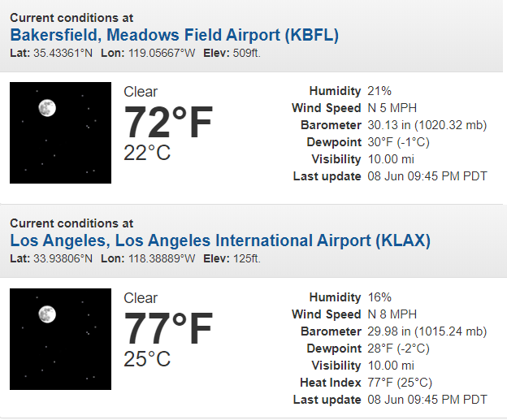The height and width of the screenshot is (420, 507).
Task: Click the Heat Index 77°F (25°C) value
Action: pyautogui.click(x=400, y=383)
